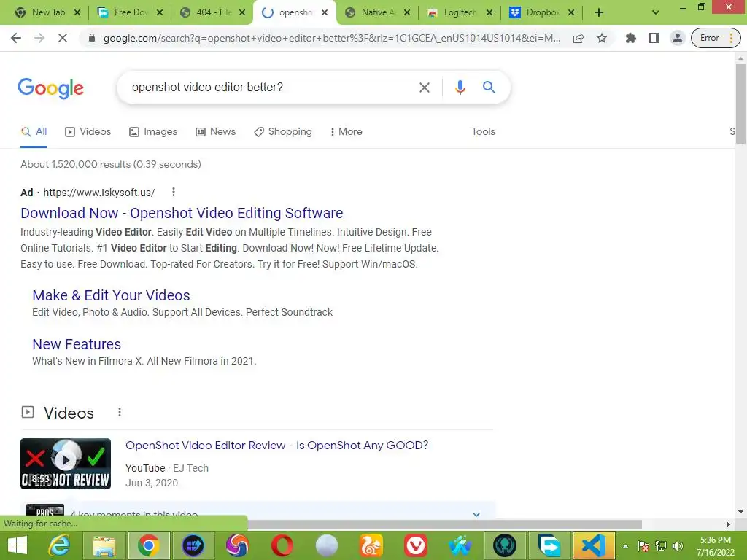Viewport: 747px width, 560px height.
Task: Select the Images results filter
Action: pos(153,132)
